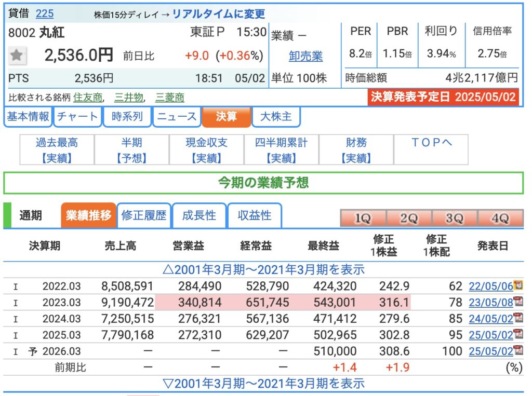Toggle the favorite star for 丸紅
Screen dimensions: 532x396
tap(17, 55)
